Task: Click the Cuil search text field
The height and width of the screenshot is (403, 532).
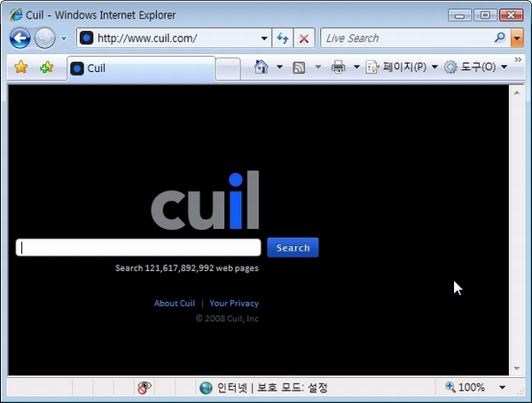Action: 138,248
